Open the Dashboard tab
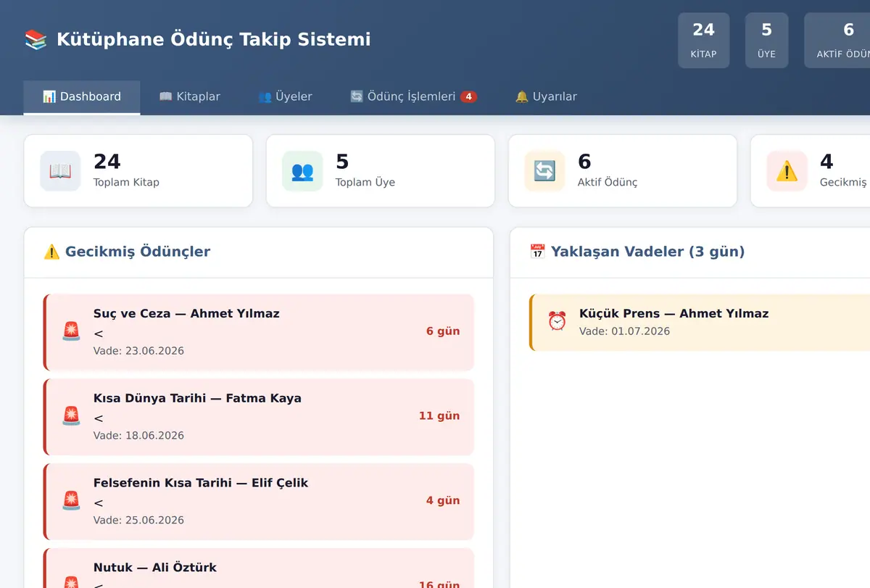Image resolution: width=870 pixels, height=588 pixels. point(82,96)
